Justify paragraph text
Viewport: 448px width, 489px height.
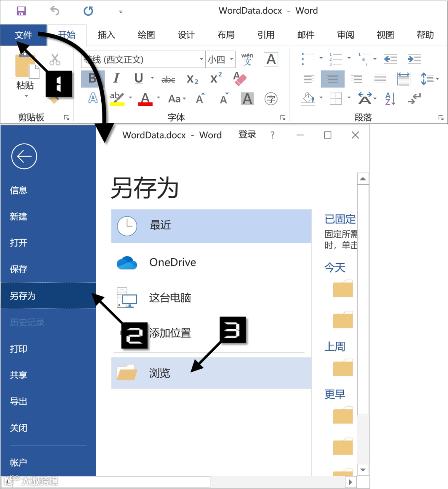pyautogui.click(x=380, y=78)
